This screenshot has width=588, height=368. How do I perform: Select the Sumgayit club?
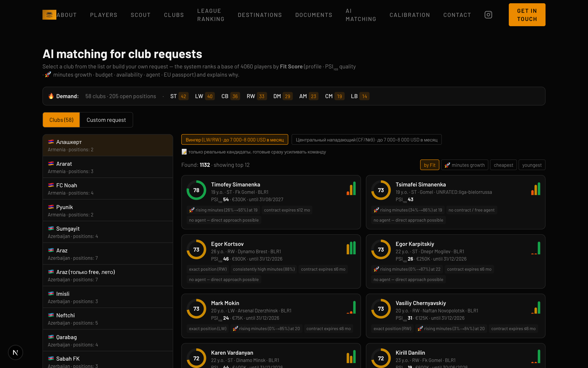coord(108,232)
